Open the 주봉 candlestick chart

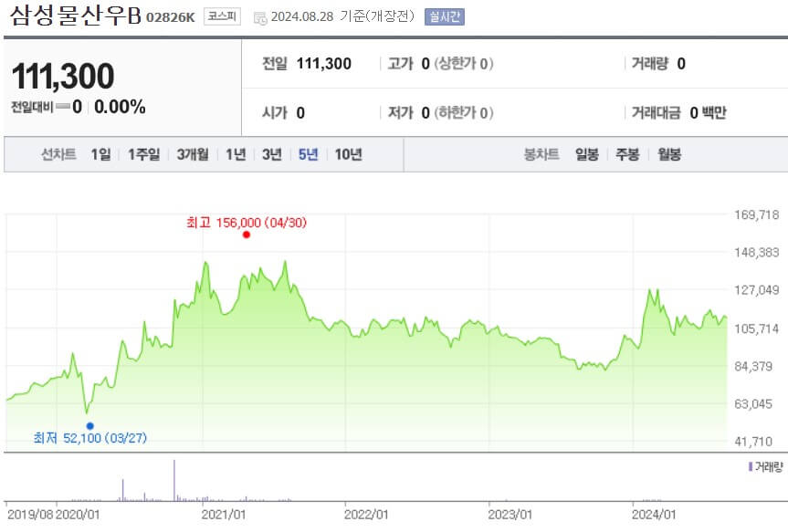coord(627,154)
